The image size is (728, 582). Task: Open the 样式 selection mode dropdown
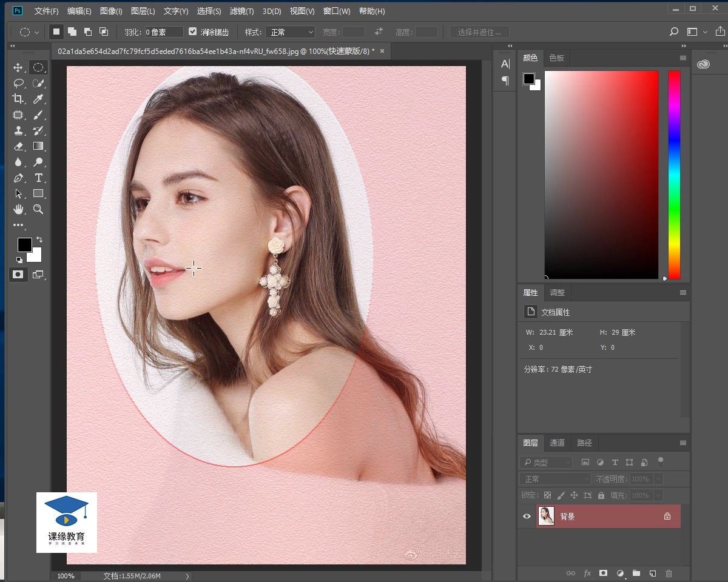[x=290, y=32]
